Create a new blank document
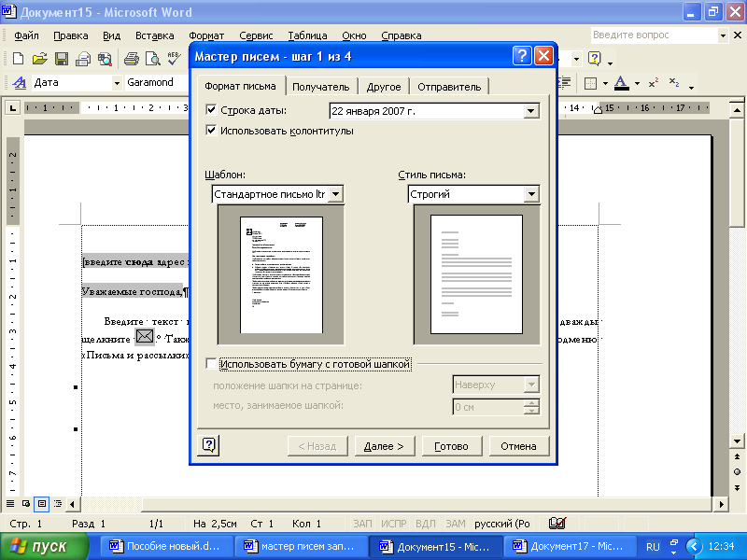Image resolution: width=747 pixels, height=560 pixels. (x=18, y=59)
